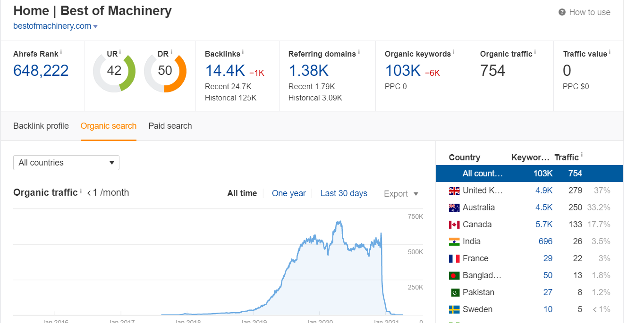Image resolution: width=644 pixels, height=323 pixels.
Task: Click the How to use link
Action: (590, 12)
